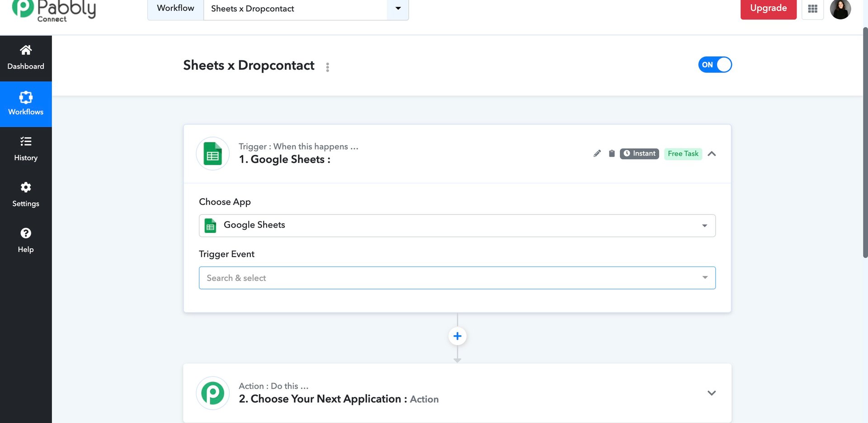Image resolution: width=868 pixels, height=423 pixels.
Task: Click the Workflow label tab
Action: (x=175, y=9)
